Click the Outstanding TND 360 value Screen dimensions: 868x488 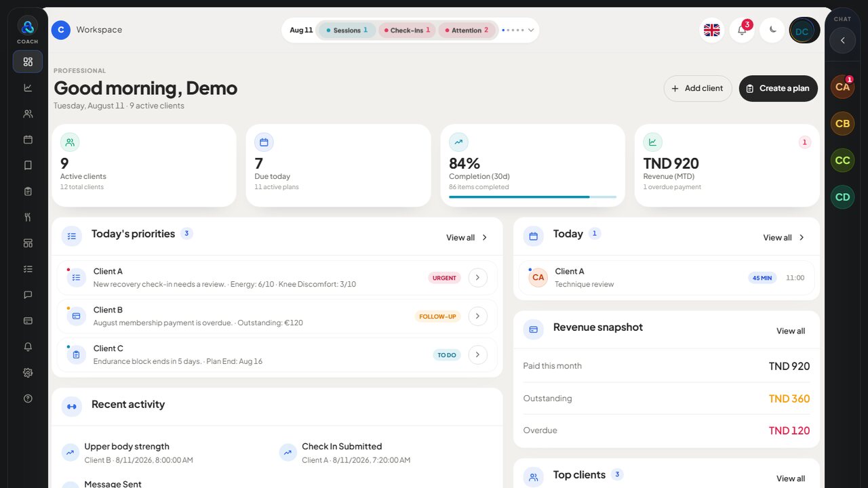[x=789, y=399]
